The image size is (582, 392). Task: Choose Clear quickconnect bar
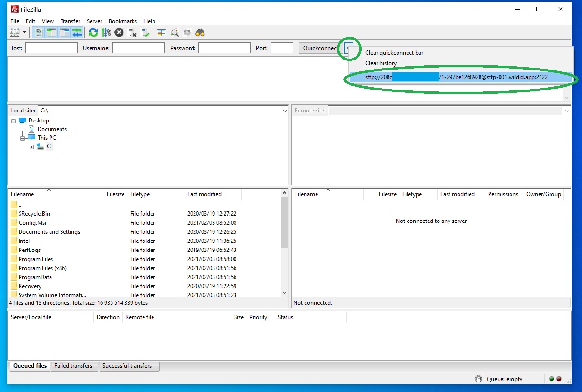pos(394,53)
